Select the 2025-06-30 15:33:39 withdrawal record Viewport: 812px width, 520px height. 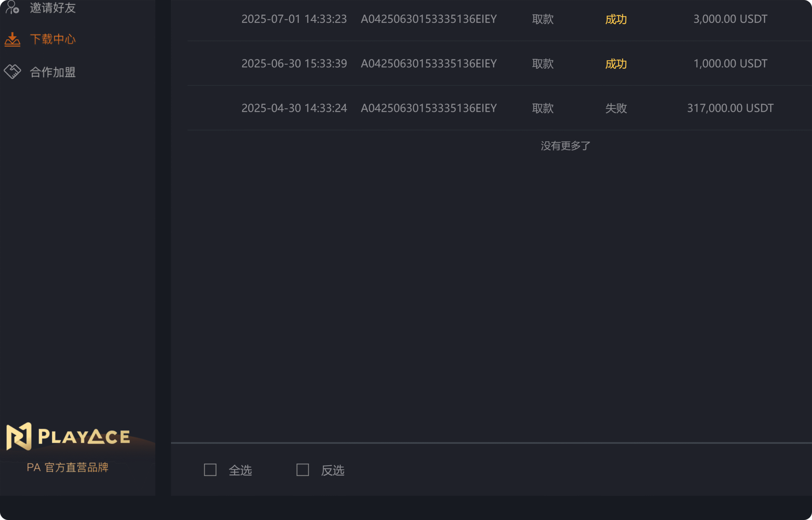tap(500, 63)
